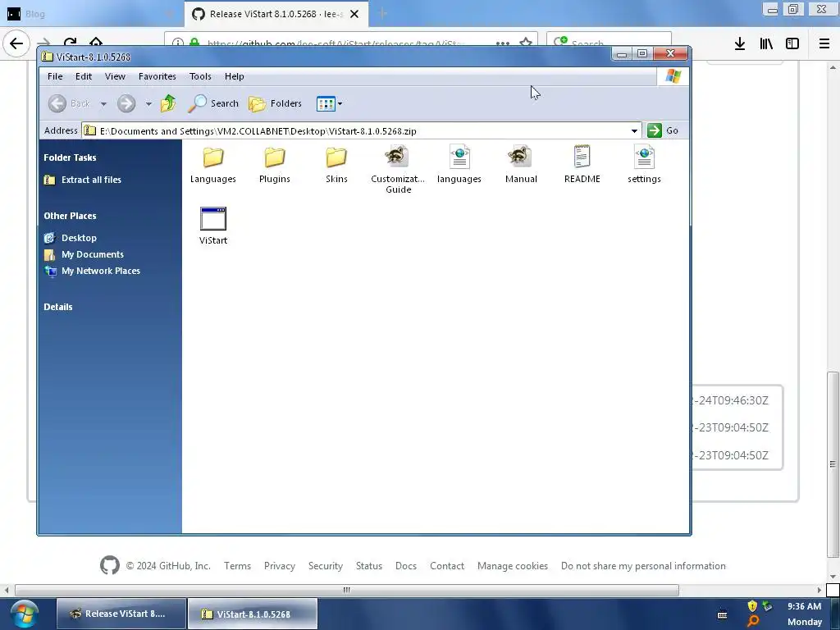Click the Go button

tap(663, 130)
